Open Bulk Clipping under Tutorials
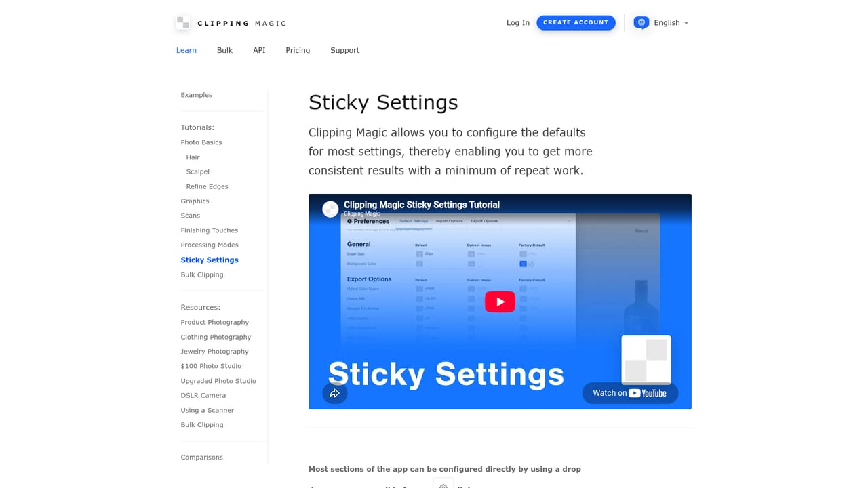 point(202,275)
